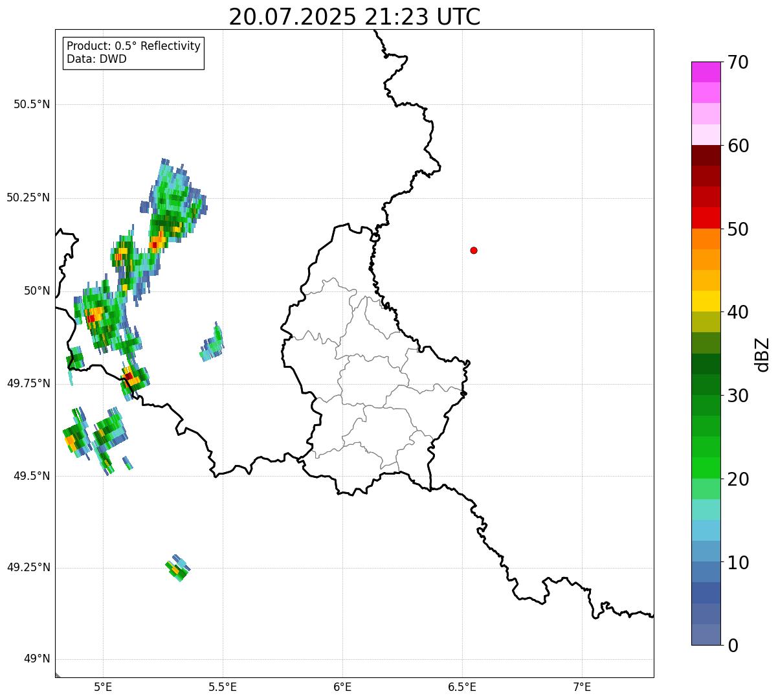This screenshot has height=700, width=778.
Task: Click the 49.5°N latitude label
Action: pyautogui.click(x=32, y=476)
